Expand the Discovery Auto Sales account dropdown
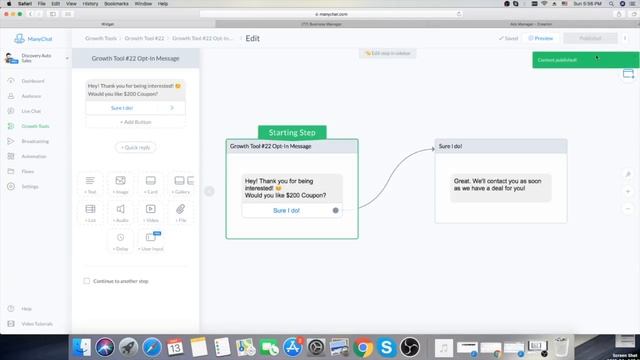 click(67, 58)
